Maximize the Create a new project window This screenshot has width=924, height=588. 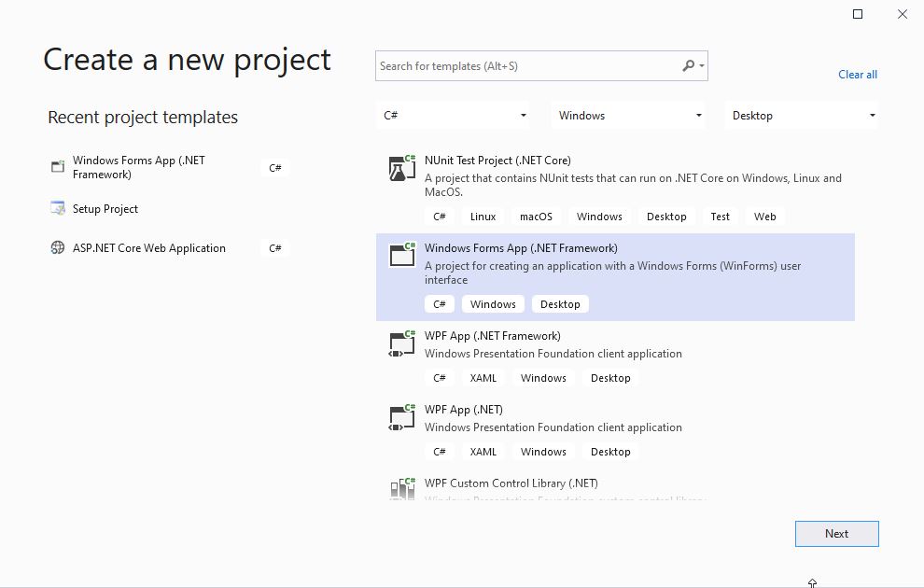click(858, 14)
